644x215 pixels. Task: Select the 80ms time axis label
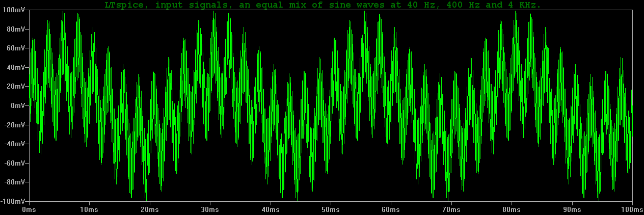click(512, 209)
